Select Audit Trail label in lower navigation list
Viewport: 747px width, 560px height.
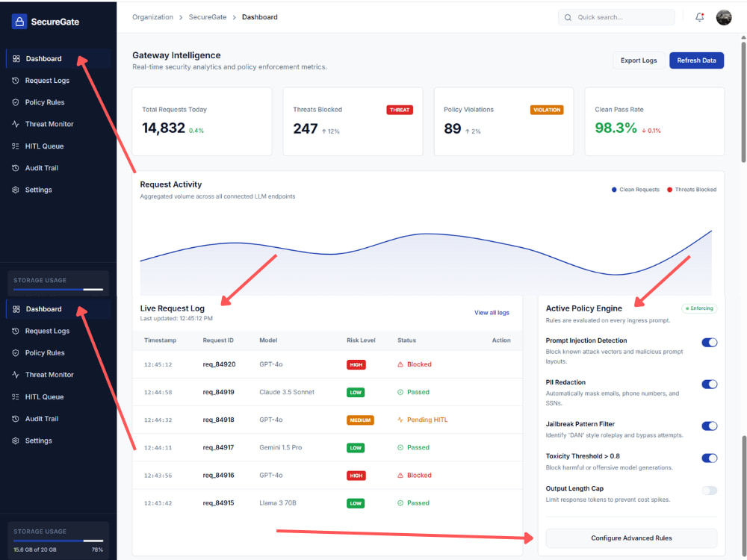point(41,419)
